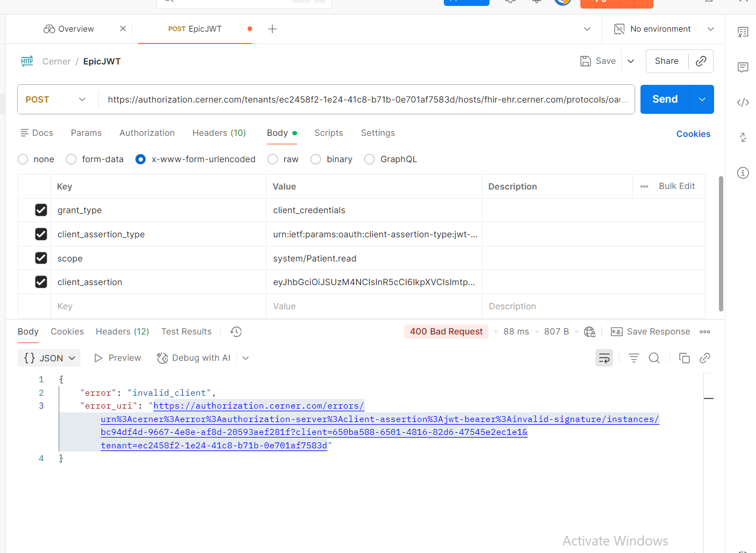The width and height of the screenshot is (756, 553).
Task: Select the raw body type radio button
Action: pyautogui.click(x=273, y=159)
